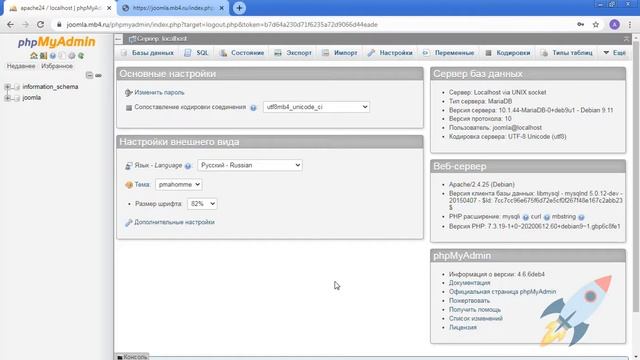Expand the information_schema database tree
The width and height of the screenshot is (640, 360).
click(x=7, y=87)
